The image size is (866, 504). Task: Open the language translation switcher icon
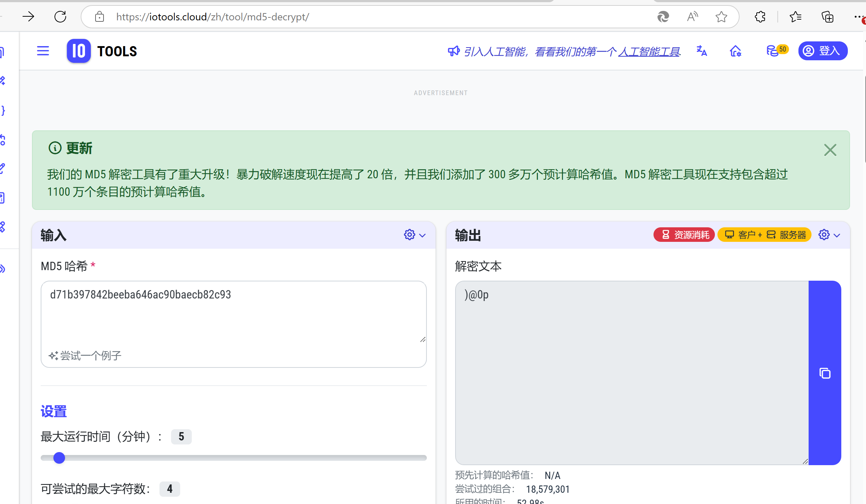pyautogui.click(x=701, y=51)
